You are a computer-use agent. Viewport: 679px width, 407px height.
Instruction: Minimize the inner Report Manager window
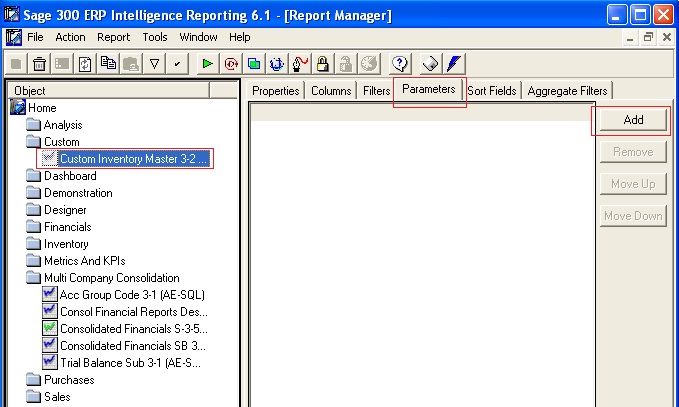[630, 38]
